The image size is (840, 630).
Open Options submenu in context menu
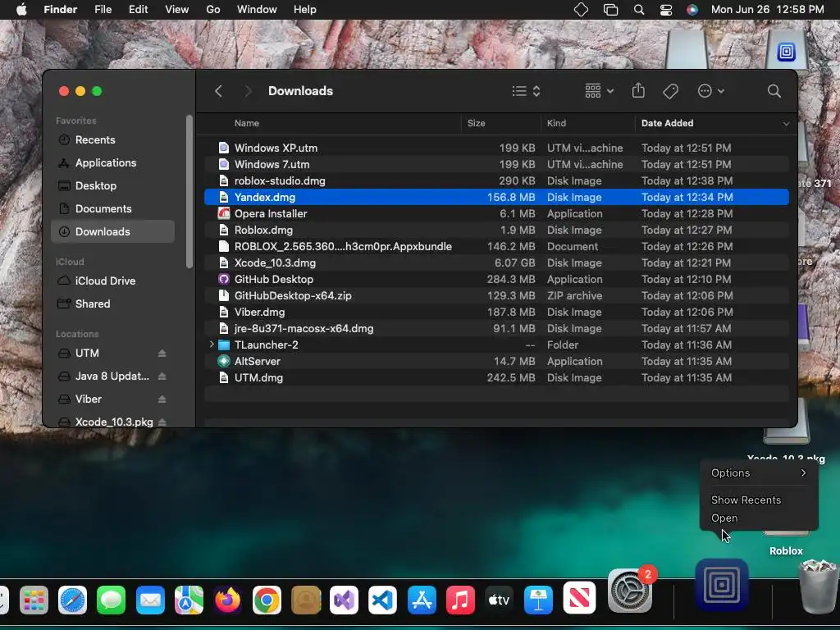pos(759,473)
